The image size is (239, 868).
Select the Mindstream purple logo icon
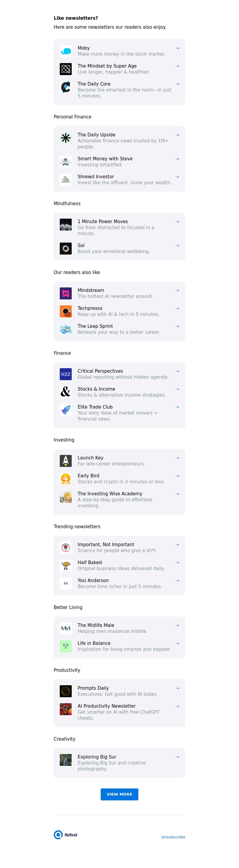point(66,293)
